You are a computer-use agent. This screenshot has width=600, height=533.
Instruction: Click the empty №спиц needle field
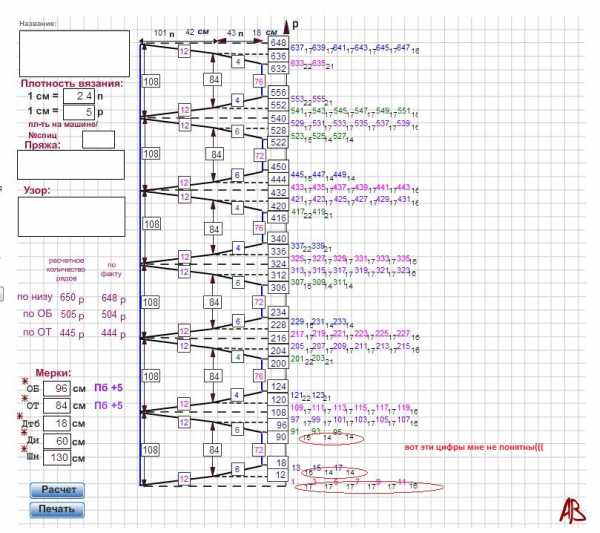[98, 139]
